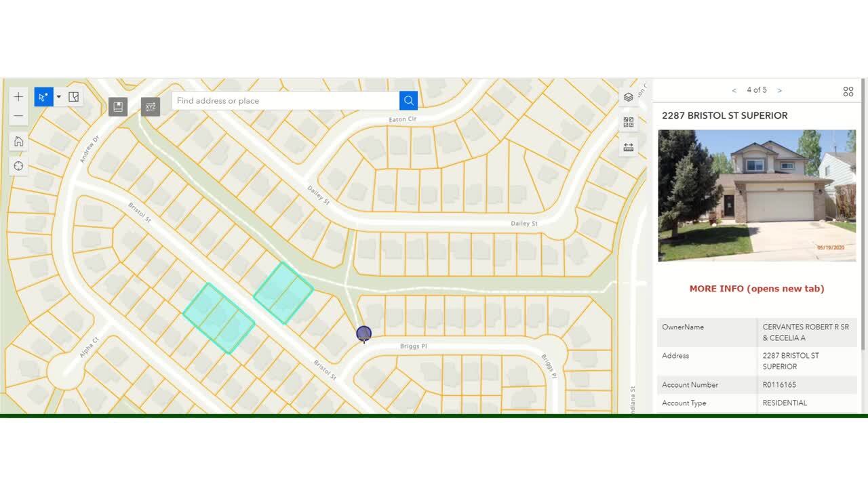Zoom out with the minus button
This screenshot has height=488, width=868.
(18, 116)
